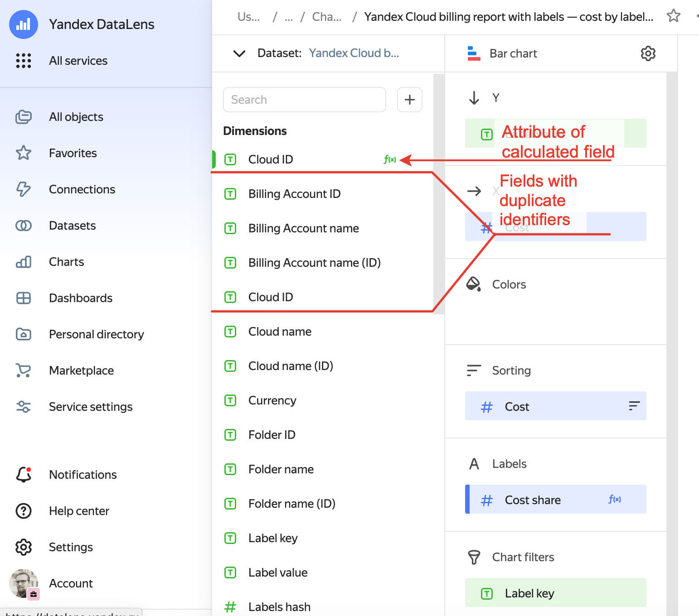Toggle sort direction on Cost field
This screenshot has height=616, width=699.
[634, 406]
